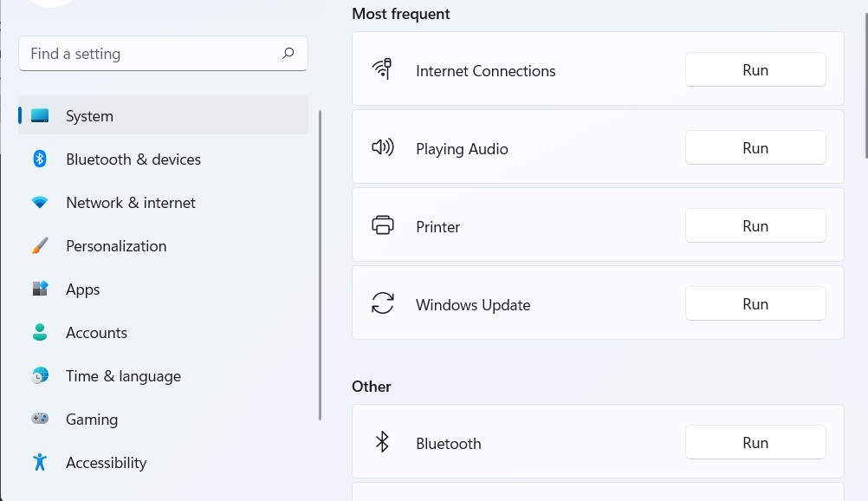The image size is (868, 501).
Task: Click the Network & internet Wi-Fi icon
Action: [40, 202]
